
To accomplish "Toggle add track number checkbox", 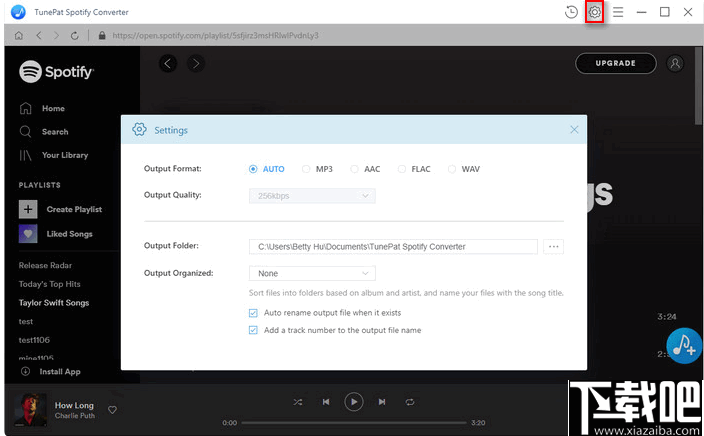I will tap(253, 330).
